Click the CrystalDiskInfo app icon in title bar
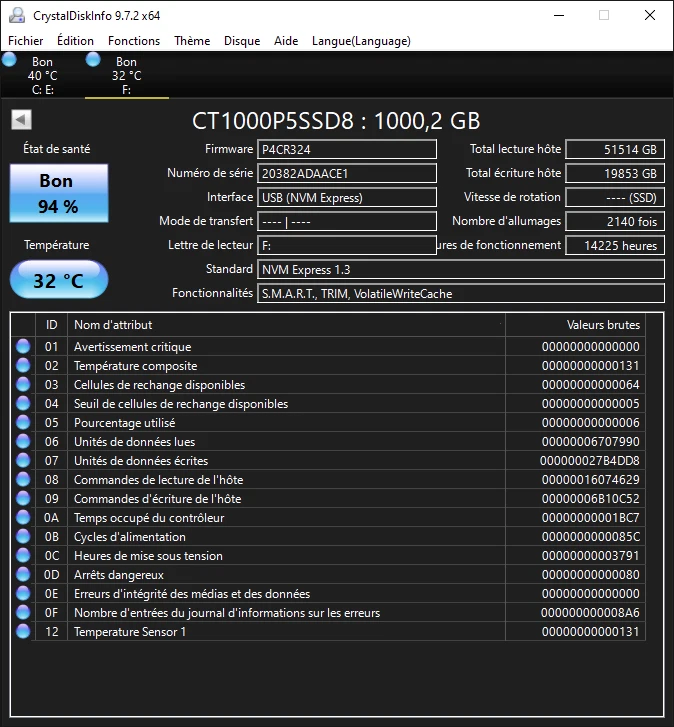The width and height of the screenshot is (674, 727). [x=17, y=15]
